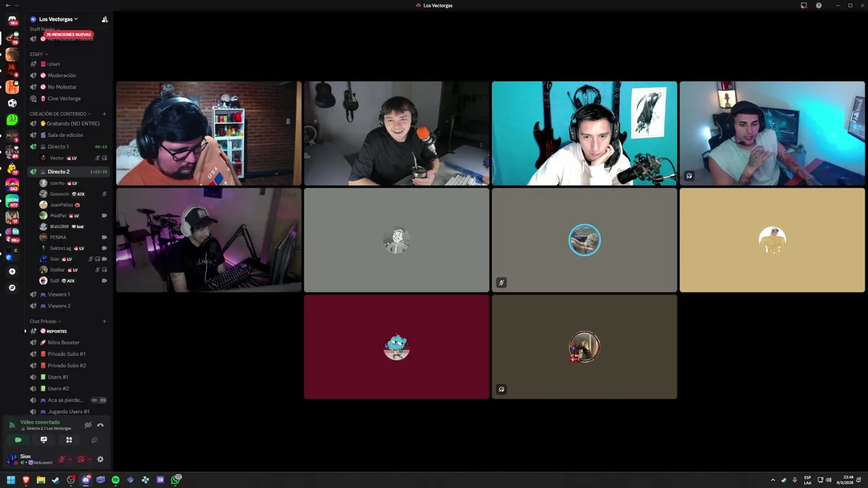Viewport: 868px width, 488px height.
Task: Click the add a server plus icon
Action: [12, 271]
